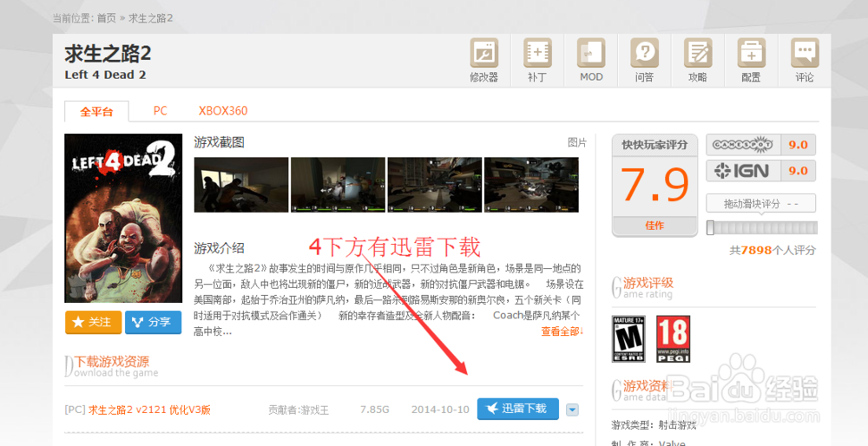Viewport: 868px width, 446px height.
Task: Click the 佳作 rating label
Action: pos(654,226)
